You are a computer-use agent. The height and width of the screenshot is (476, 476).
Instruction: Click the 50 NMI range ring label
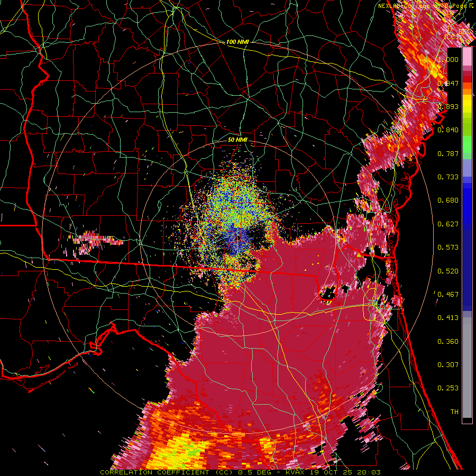237,140
